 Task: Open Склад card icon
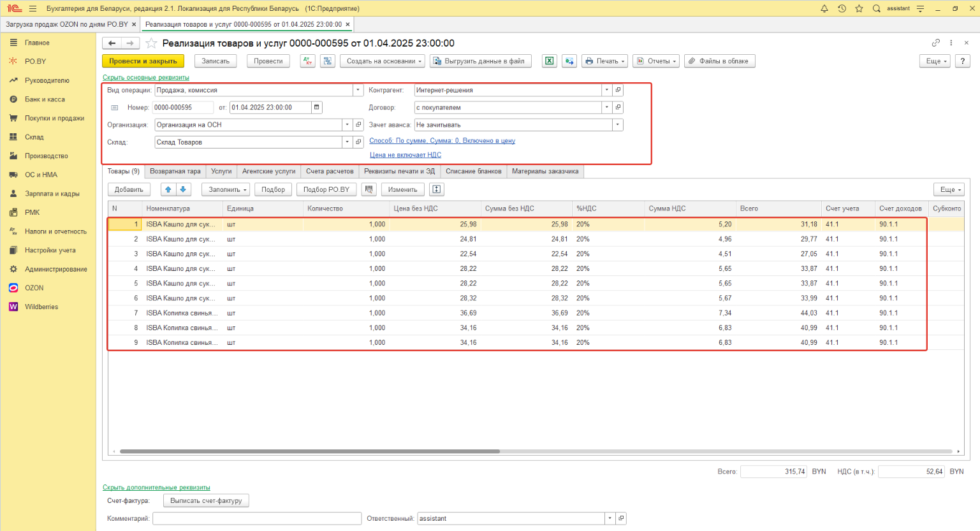pos(358,142)
